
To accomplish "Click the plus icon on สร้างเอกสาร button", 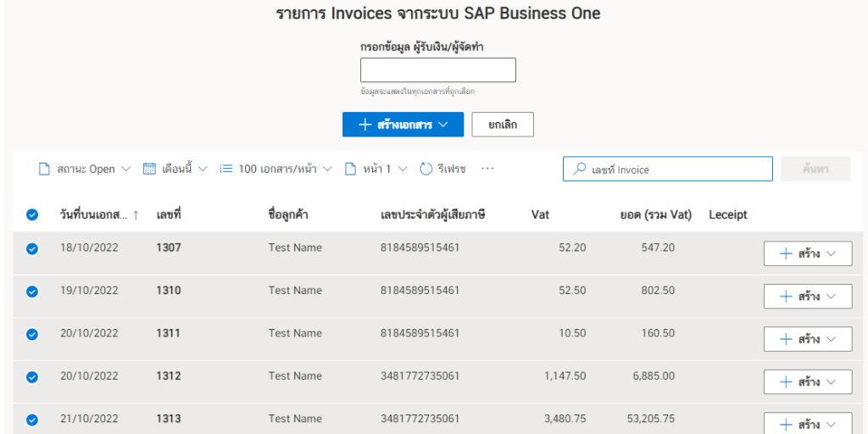I will [364, 125].
